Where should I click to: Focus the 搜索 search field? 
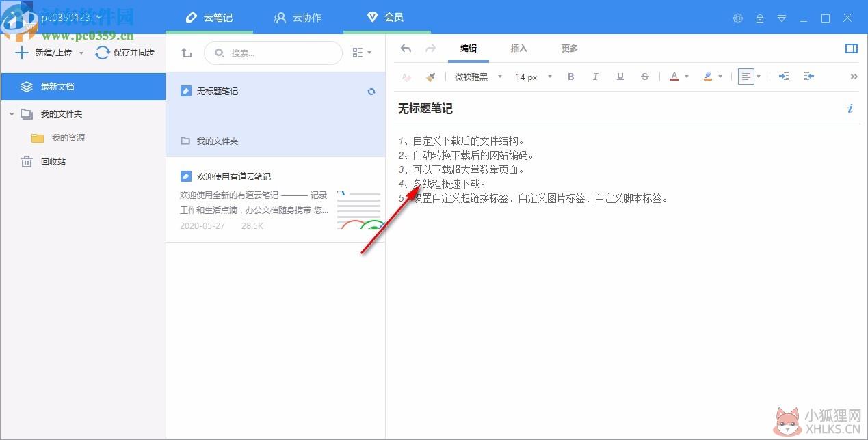(x=273, y=53)
